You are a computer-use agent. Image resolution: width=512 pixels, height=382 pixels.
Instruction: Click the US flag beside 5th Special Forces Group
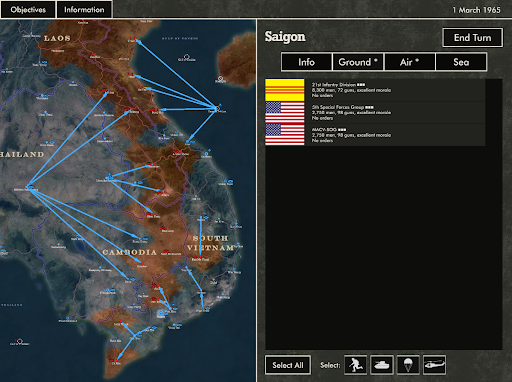coord(285,112)
